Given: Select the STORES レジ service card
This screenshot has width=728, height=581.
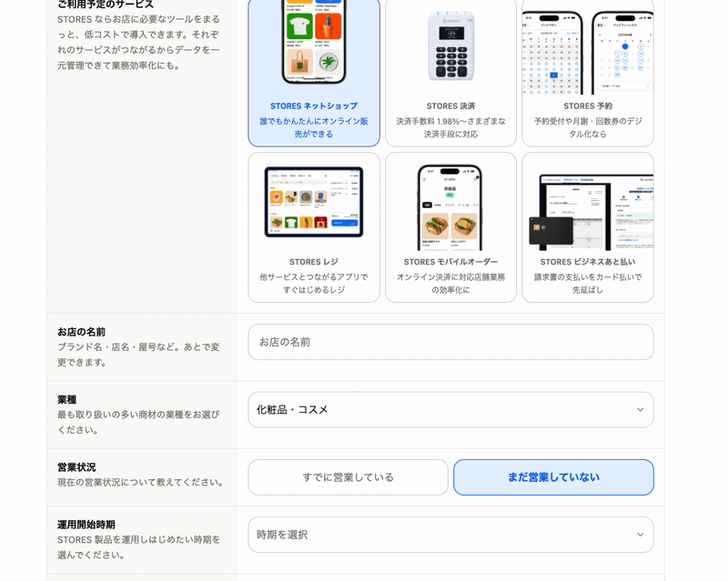Looking at the screenshot, I should [x=314, y=227].
